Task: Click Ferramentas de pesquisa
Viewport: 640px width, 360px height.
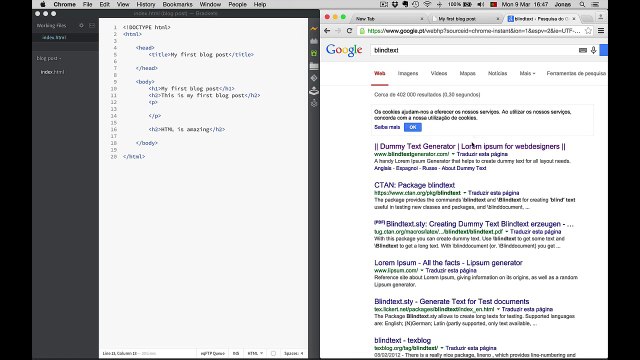Action: [x=576, y=73]
